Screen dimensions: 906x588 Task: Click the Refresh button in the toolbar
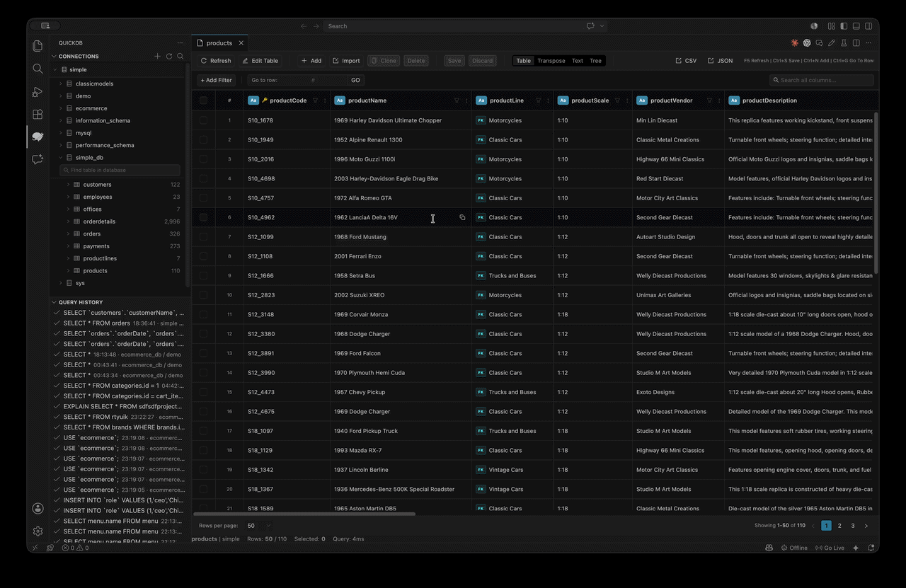click(216, 61)
